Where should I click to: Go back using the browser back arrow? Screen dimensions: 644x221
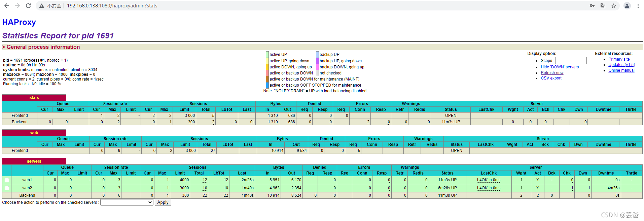pos(7,6)
